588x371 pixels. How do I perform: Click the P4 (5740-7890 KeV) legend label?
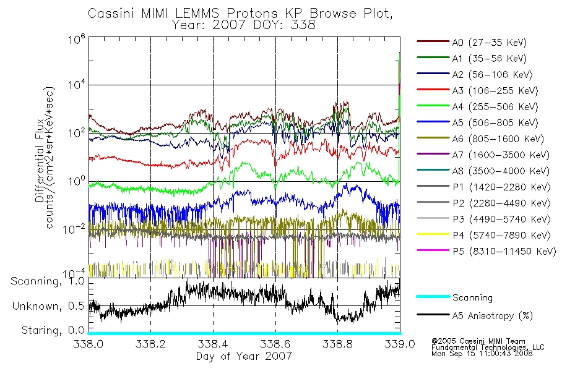[x=501, y=236]
